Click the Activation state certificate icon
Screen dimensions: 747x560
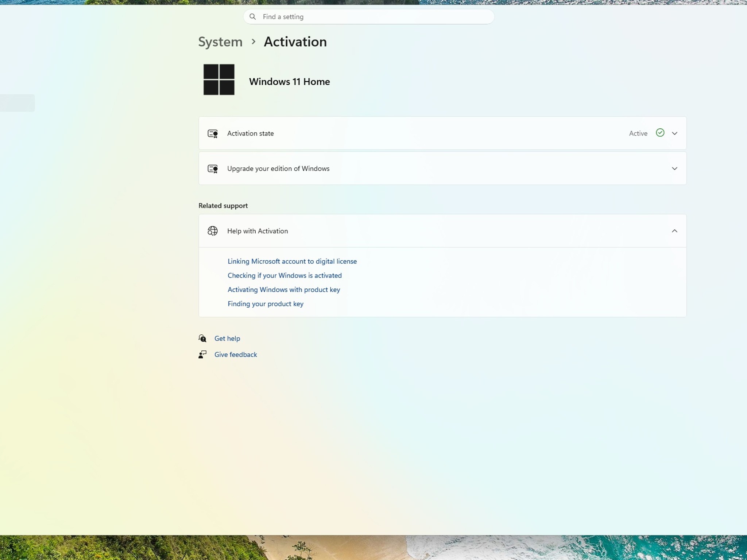(x=213, y=133)
